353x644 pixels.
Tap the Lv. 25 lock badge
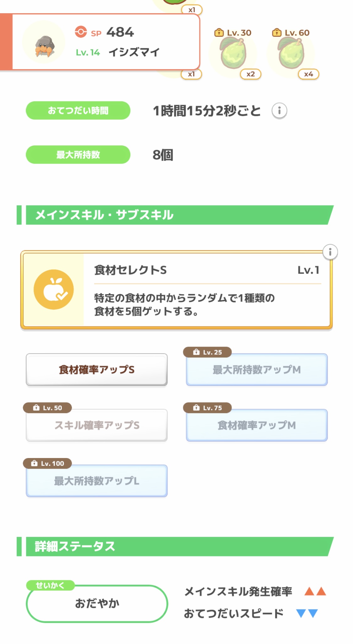pos(207,352)
